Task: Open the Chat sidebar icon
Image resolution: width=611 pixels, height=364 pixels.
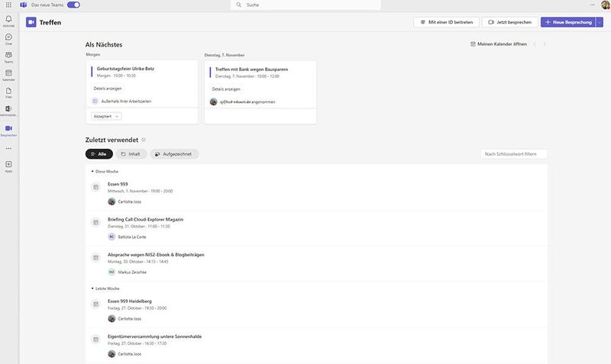Action: (x=8, y=38)
